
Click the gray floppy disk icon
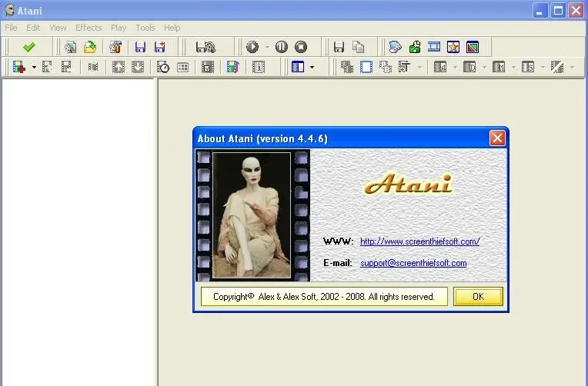[x=339, y=47]
